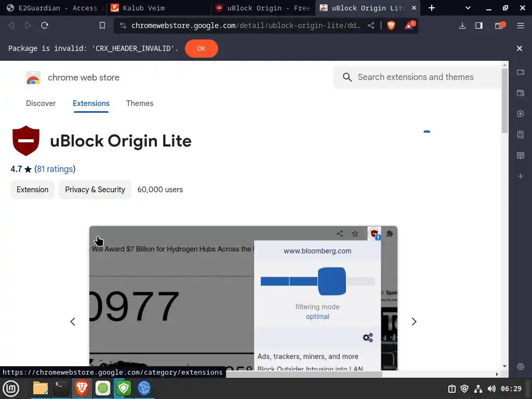The width and height of the screenshot is (532, 399).
Task: Add item with sidebar plus icon
Action: click(x=521, y=176)
